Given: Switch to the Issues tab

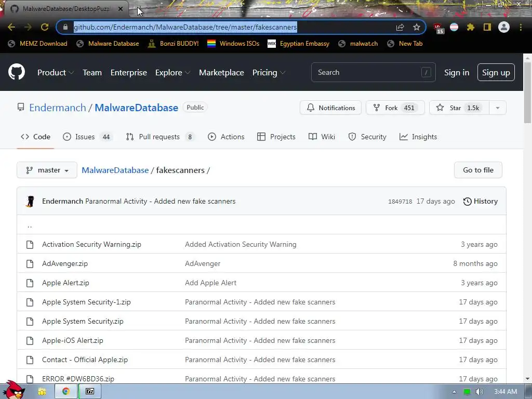Looking at the screenshot, I should click(x=88, y=137).
